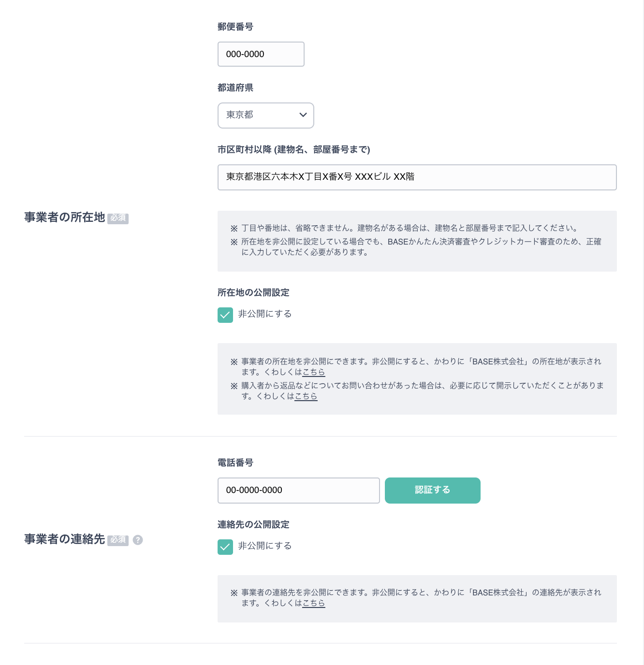This screenshot has height=665, width=644.
Task: Click the 郵便番号 input field
Action: (261, 54)
